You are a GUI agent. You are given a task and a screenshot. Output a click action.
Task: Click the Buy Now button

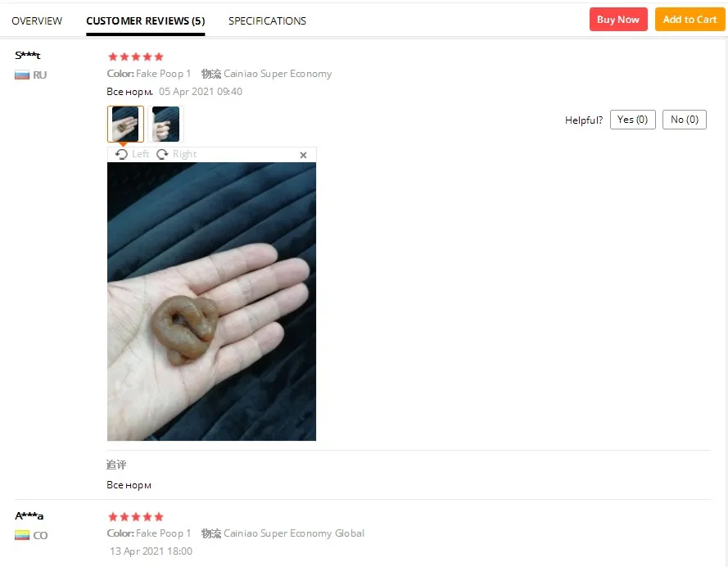[618, 20]
